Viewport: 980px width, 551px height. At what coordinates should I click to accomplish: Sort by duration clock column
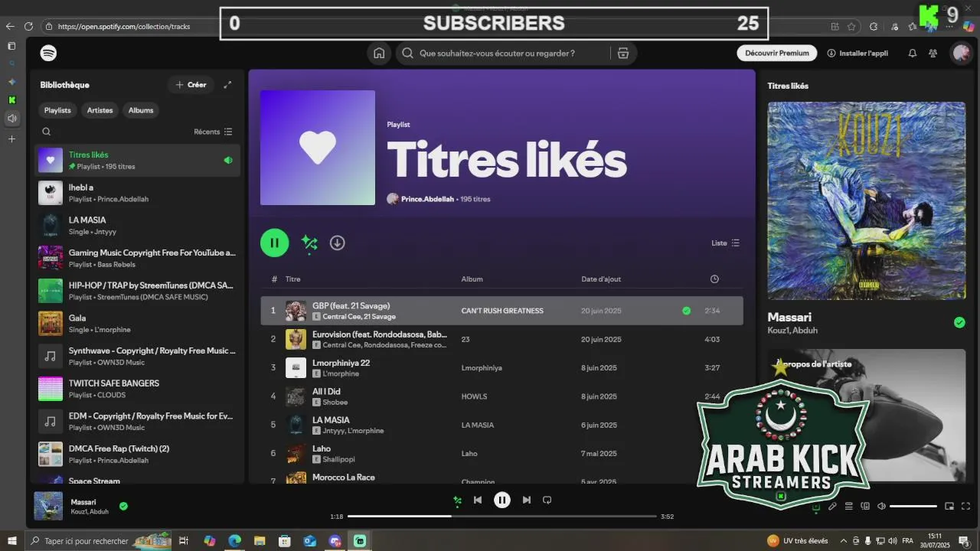pyautogui.click(x=714, y=279)
